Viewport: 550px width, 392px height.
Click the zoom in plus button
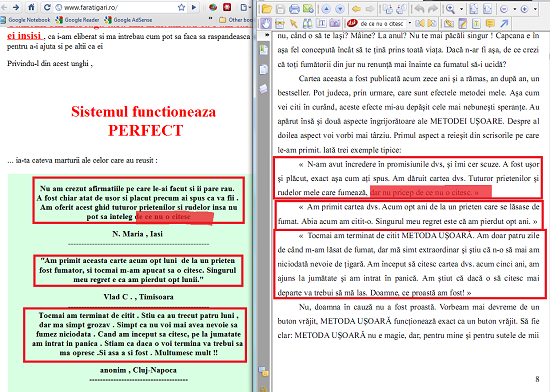pyautogui.click(x=524, y=9)
